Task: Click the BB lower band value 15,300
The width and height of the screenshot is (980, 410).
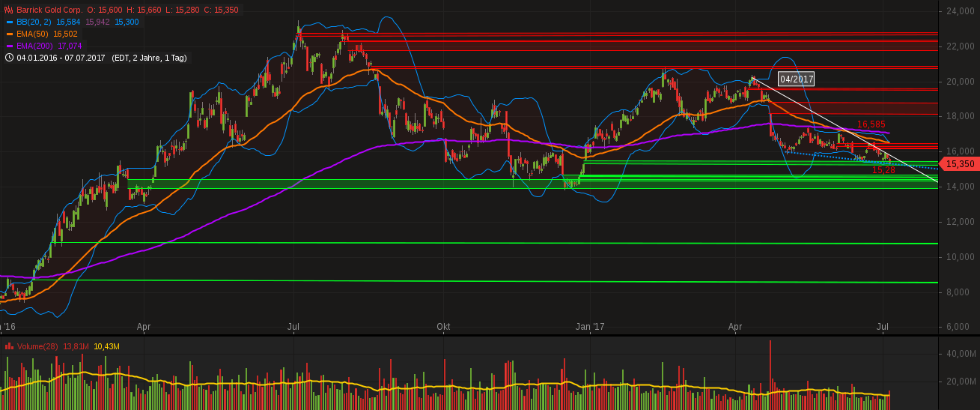Action: (127, 22)
